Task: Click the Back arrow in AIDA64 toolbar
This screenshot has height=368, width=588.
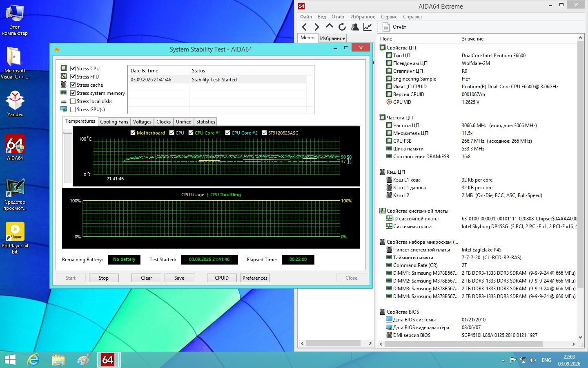Action: coord(304,27)
